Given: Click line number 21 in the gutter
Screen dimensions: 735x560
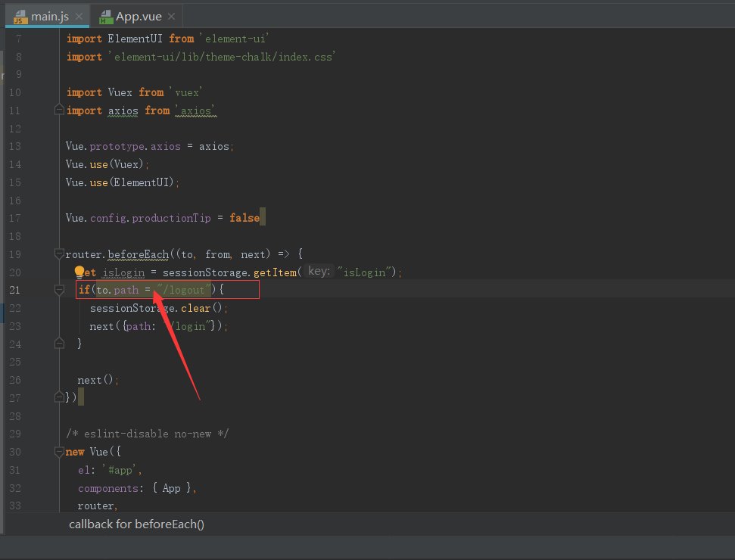Looking at the screenshot, I should point(15,290).
